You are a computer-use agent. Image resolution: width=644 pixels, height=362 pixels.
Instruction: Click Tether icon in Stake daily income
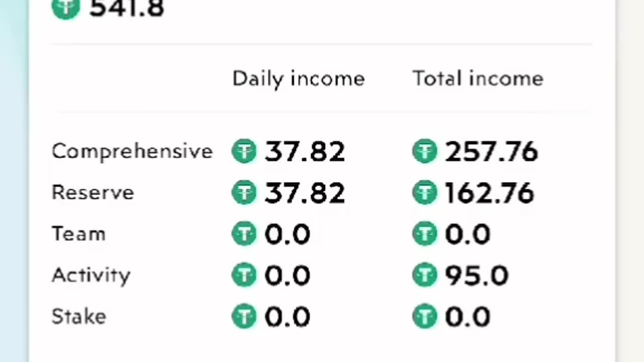coord(244,317)
